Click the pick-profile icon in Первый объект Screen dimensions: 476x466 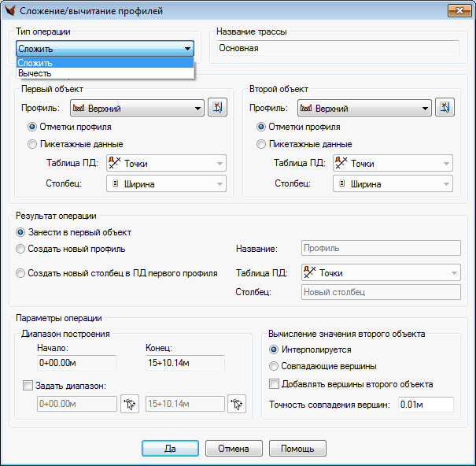point(217,109)
